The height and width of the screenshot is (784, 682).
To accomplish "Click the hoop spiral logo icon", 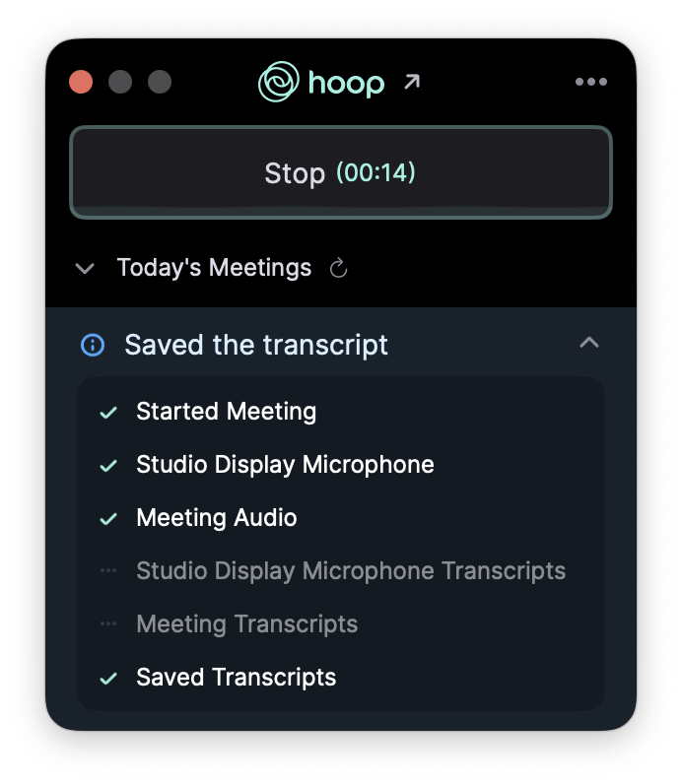I will pos(279,82).
